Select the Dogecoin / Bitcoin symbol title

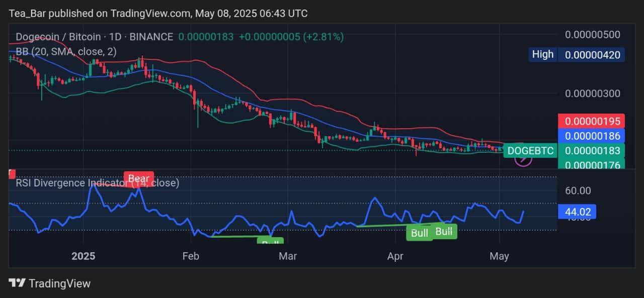tap(58, 37)
